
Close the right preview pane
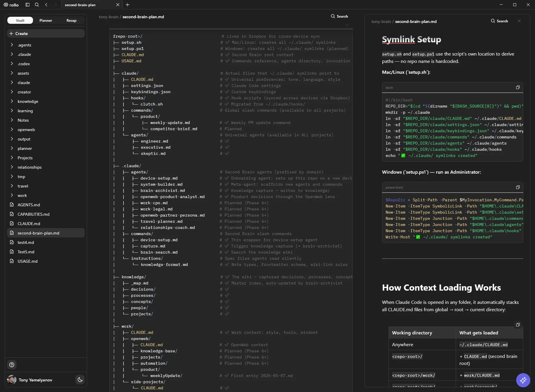click(x=519, y=21)
